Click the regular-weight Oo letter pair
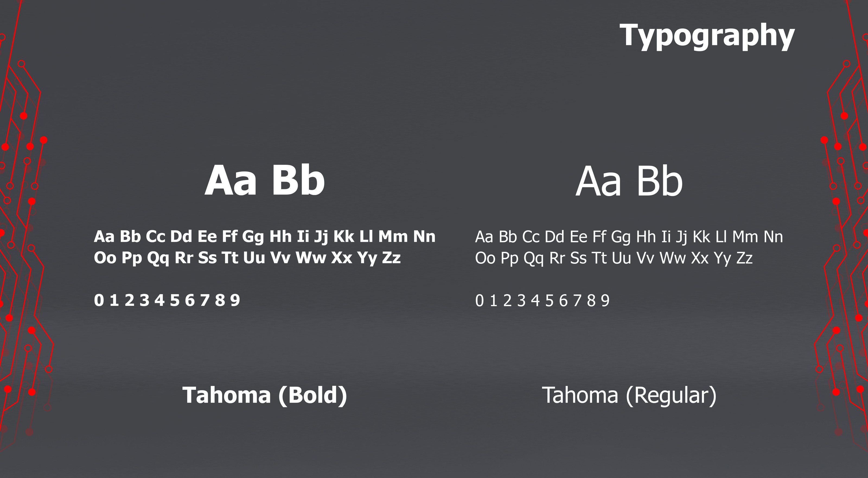This screenshot has height=478, width=868. point(485,258)
